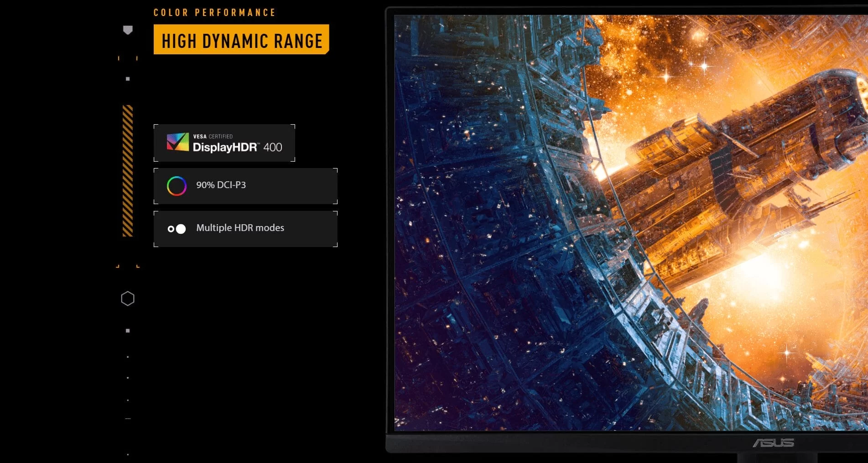Click the "Multiple HDR modes" text label
Viewport: 868px width, 463px height.
click(x=240, y=228)
